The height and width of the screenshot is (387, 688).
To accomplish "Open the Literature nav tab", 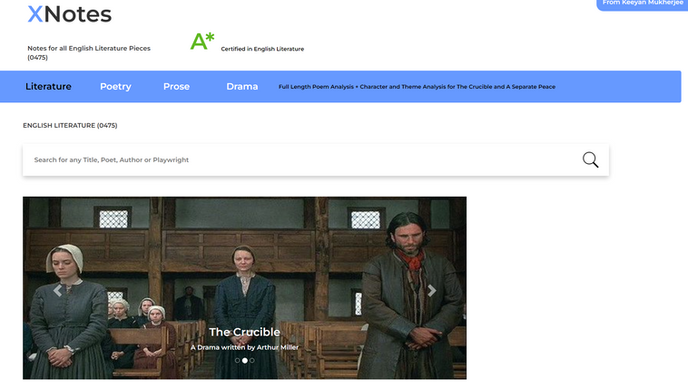I will coord(48,86).
